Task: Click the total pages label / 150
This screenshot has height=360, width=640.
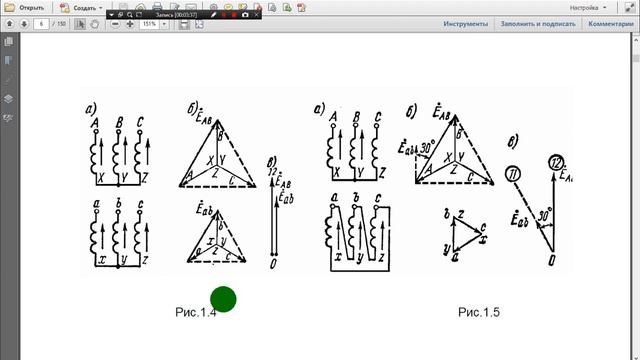Action: point(60,24)
